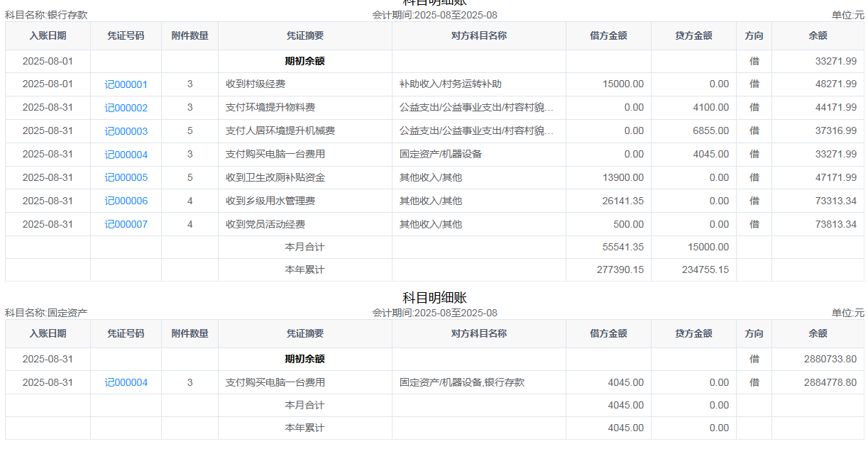This screenshot has width=868, height=456.
Task: Open voucher link 记000003
Action: click(126, 131)
